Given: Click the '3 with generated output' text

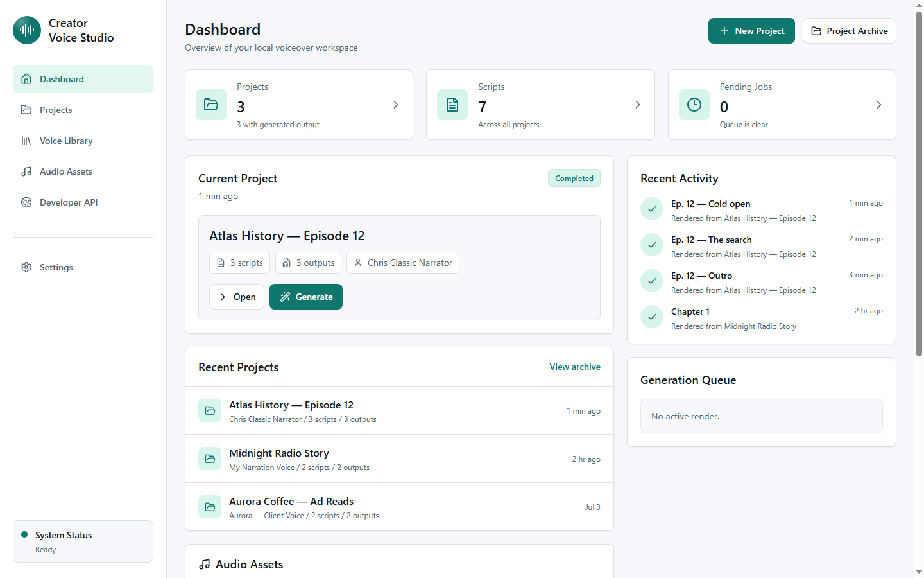Looking at the screenshot, I should [x=278, y=125].
